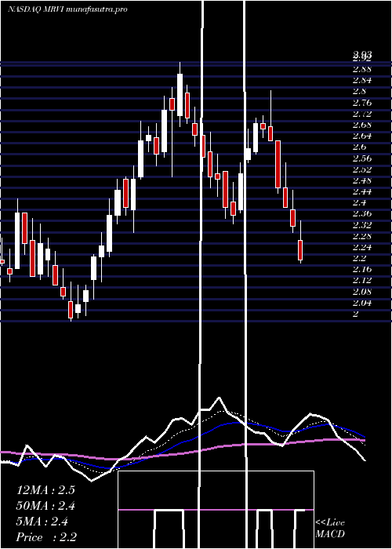Click the 2.28 price axis label
The height and width of the screenshot is (549, 392).
click(362, 236)
